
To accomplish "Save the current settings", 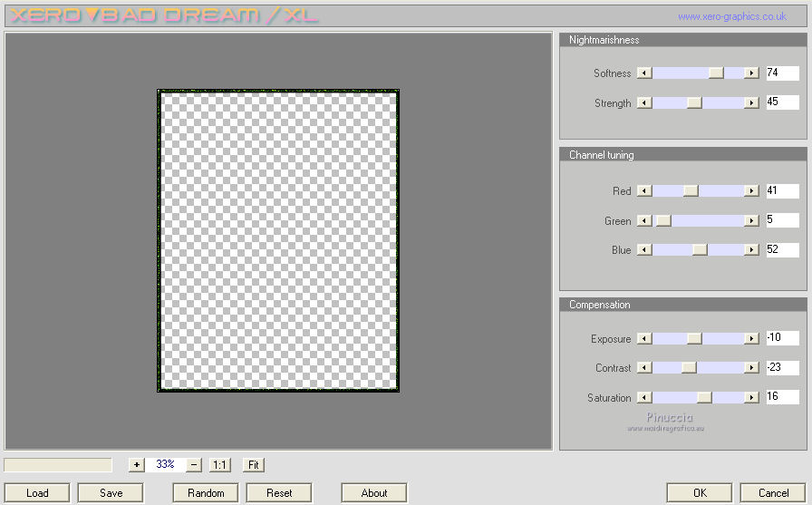I will [x=111, y=492].
